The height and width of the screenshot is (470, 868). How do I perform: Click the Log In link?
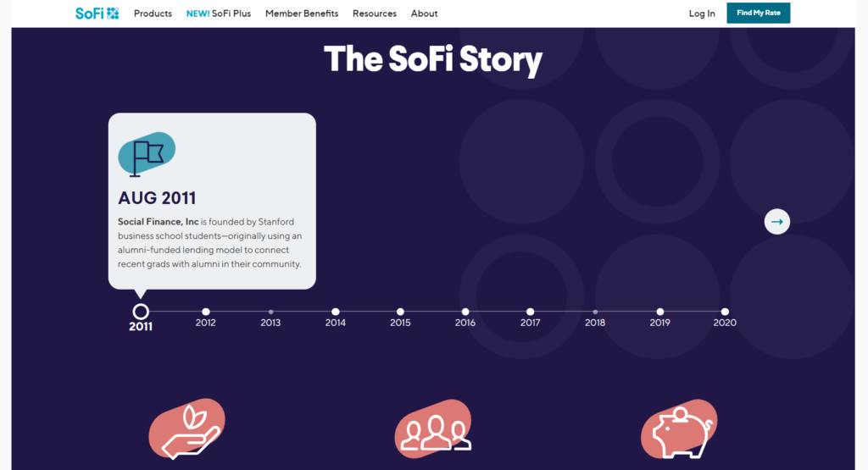pos(702,14)
